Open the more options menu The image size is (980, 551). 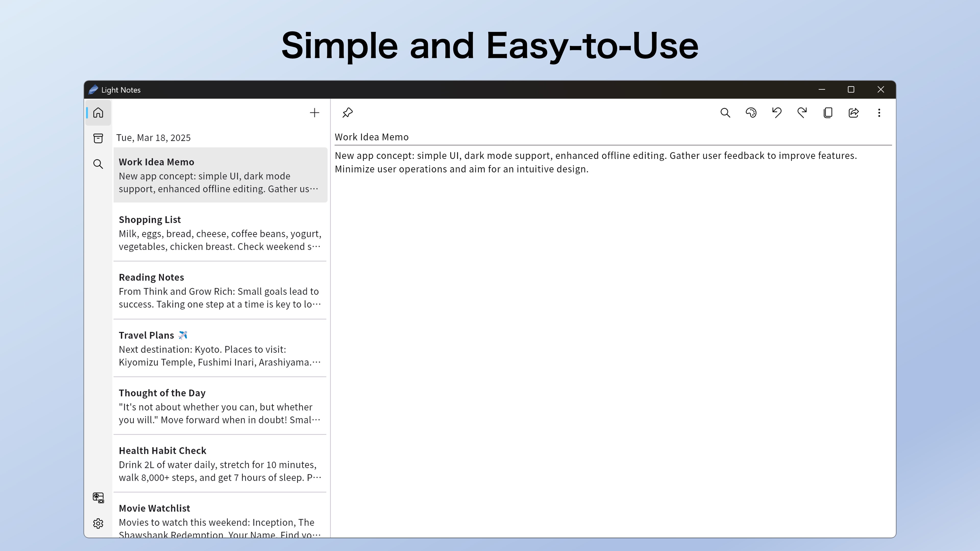tap(879, 112)
